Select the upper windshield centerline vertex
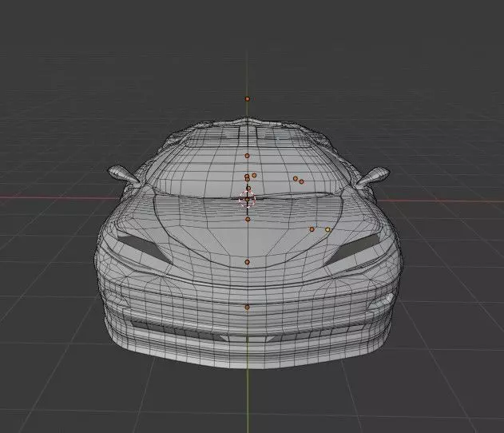Screen dimensions: 504x433 (247, 156)
